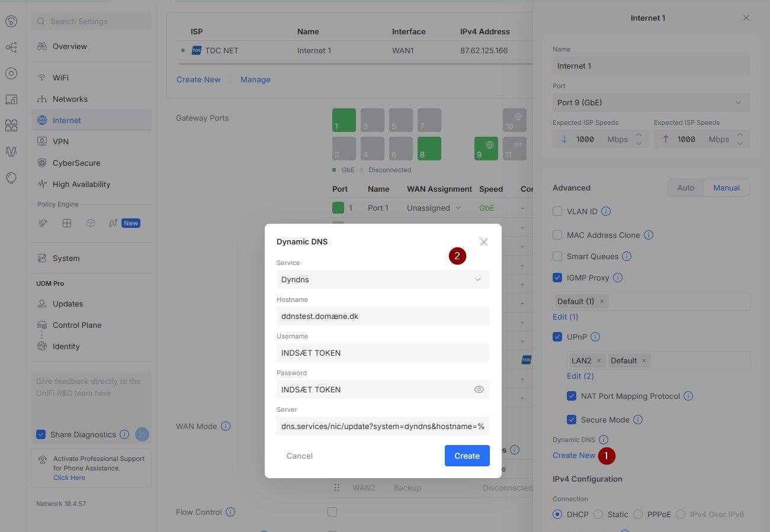The width and height of the screenshot is (770, 532).
Task: Select the PPPoE connection radio button
Action: coord(638,514)
